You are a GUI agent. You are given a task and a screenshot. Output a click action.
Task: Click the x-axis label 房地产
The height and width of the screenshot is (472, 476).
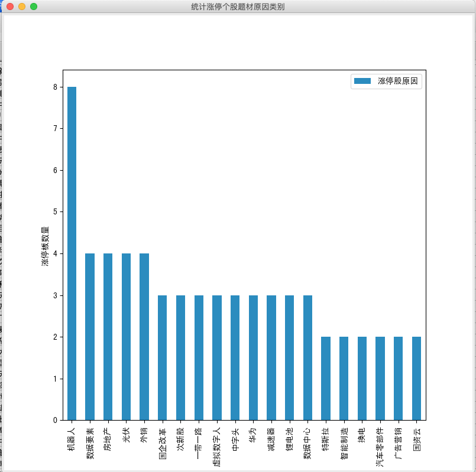(x=108, y=440)
